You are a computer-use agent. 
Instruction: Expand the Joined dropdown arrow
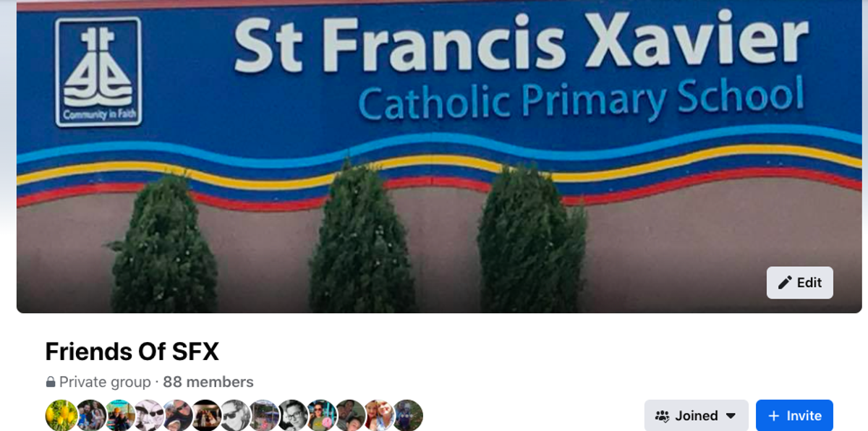point(731,416)
